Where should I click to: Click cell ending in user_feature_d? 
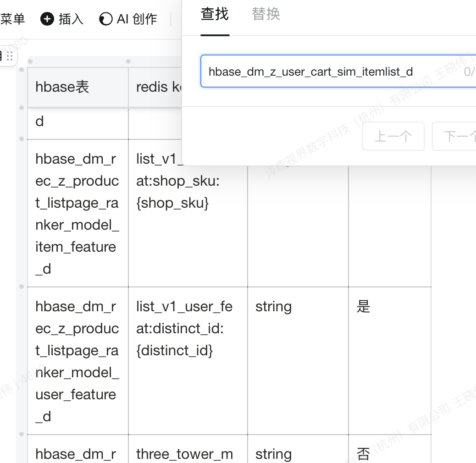(x=78, y=361)
